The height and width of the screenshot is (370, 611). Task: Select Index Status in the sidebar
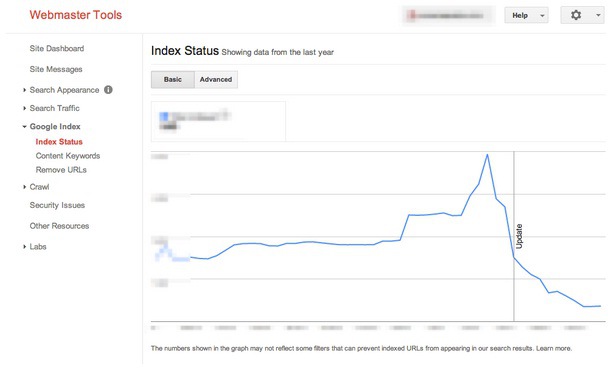tap(59, 142)
